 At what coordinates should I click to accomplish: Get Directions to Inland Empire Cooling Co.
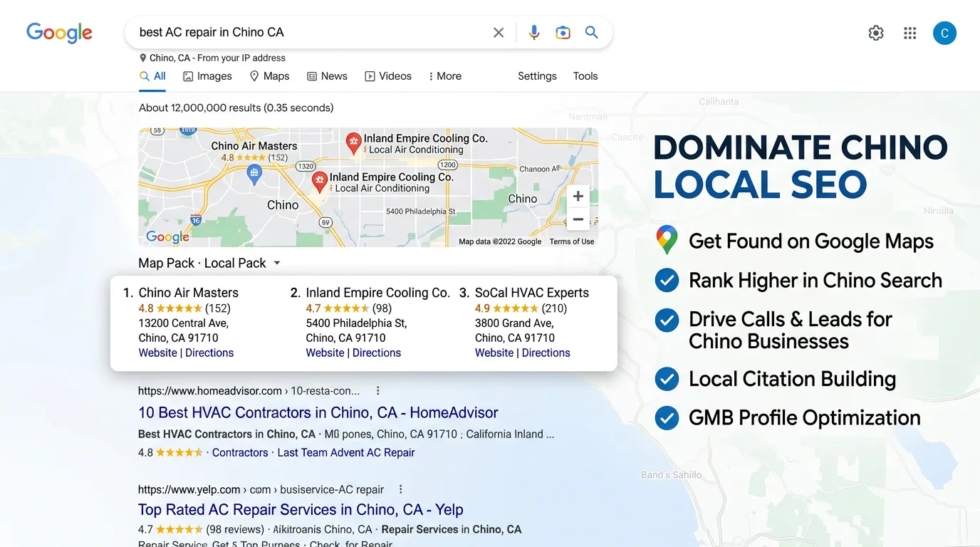pyautogui.click(x=377, y=353)
